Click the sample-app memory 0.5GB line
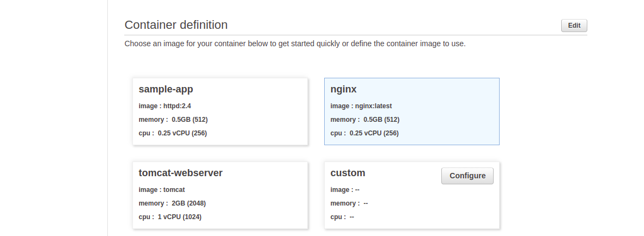This screenshot has height=236, width=644. click(x=173, y=120)
